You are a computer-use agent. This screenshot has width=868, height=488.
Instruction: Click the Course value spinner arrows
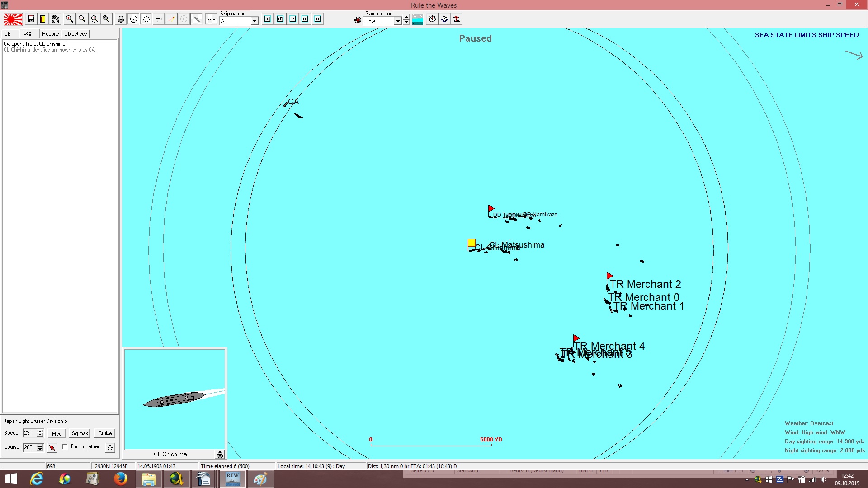tap(40, 447)
